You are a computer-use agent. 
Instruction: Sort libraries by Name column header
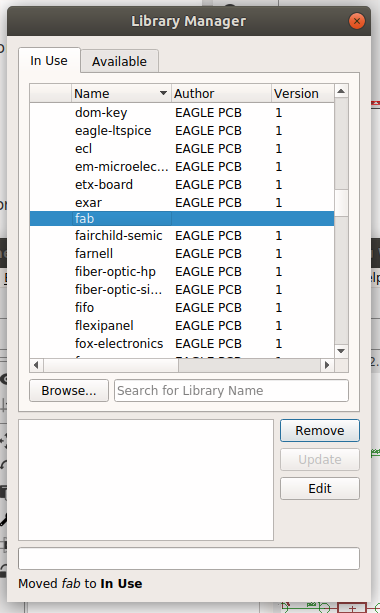coord(121,93)
